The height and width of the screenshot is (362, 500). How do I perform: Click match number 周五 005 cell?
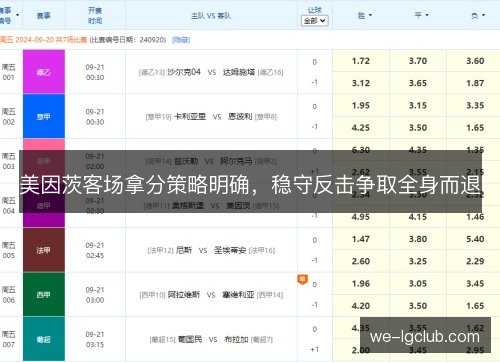[9, 250]
